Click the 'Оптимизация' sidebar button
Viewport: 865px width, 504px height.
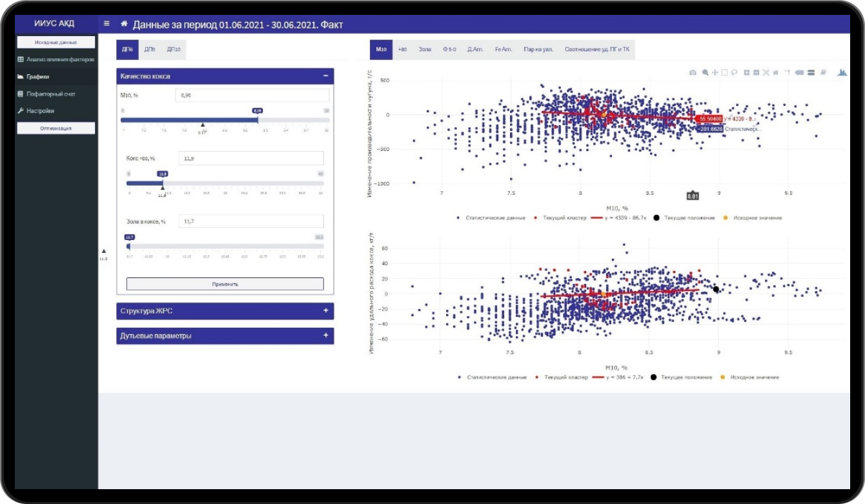click(56, 128)
